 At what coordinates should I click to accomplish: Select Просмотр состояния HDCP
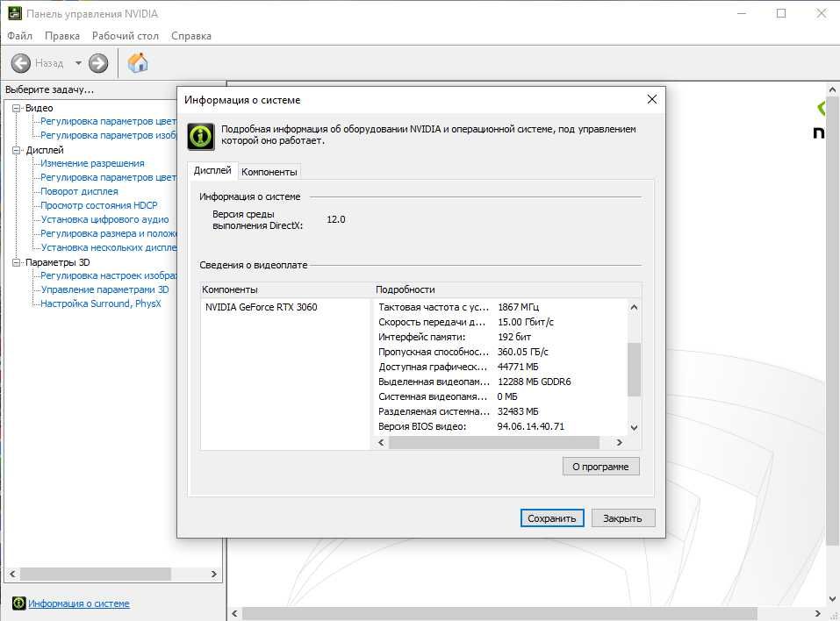tap(99, 205)
